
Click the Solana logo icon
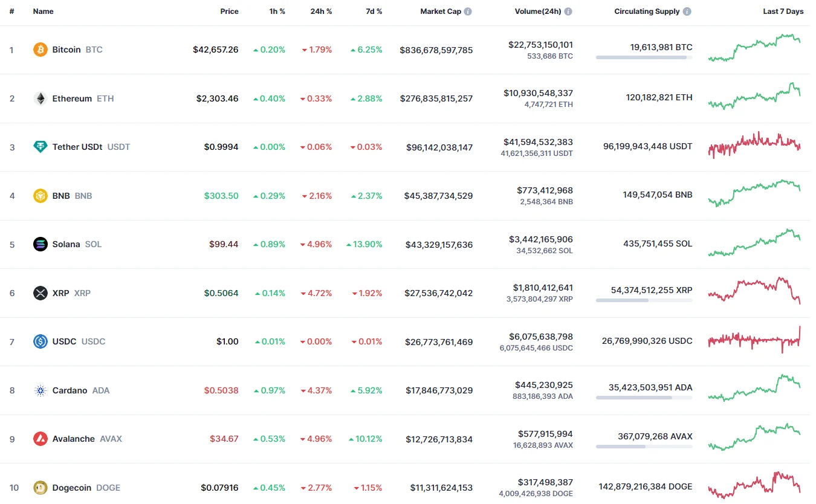[x=40, y=244]
